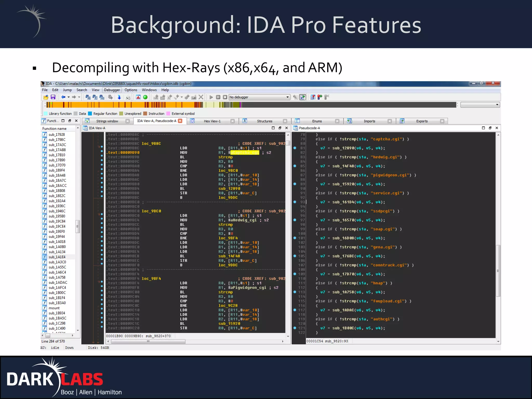The height and width of the screenshot is (399, 532).
Task: Open the forward-history dropdown arrow
Action: (79, 97)
